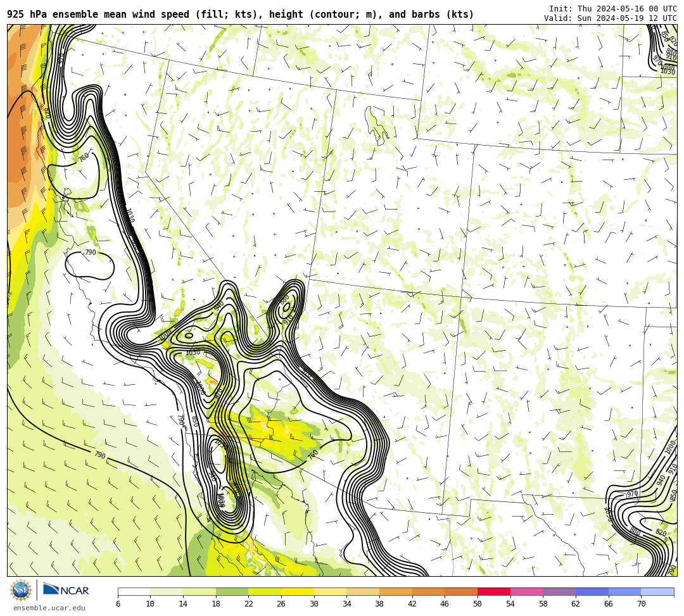
Task: Click the '50' legend tick label
Action: click(478, 604)
